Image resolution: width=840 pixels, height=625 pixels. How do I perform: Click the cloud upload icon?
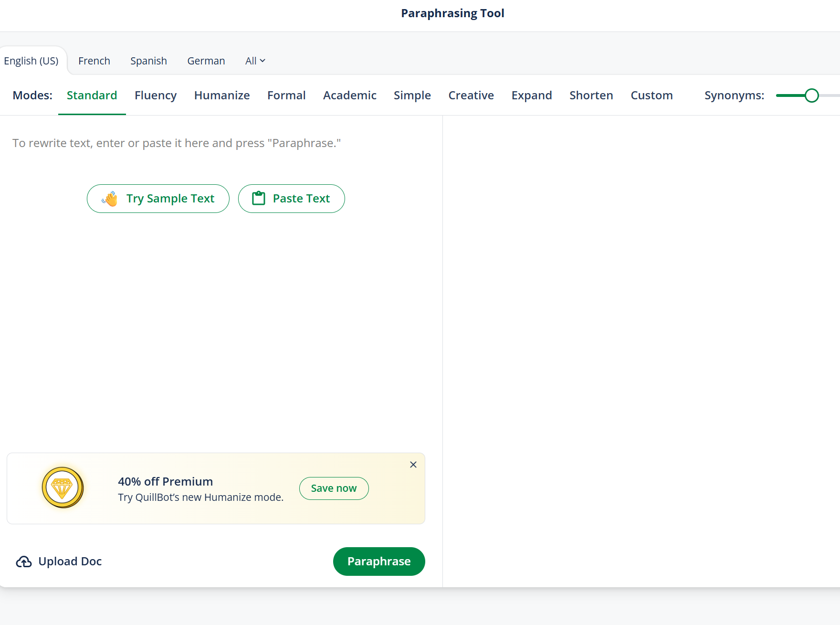(x=24, y=562)
